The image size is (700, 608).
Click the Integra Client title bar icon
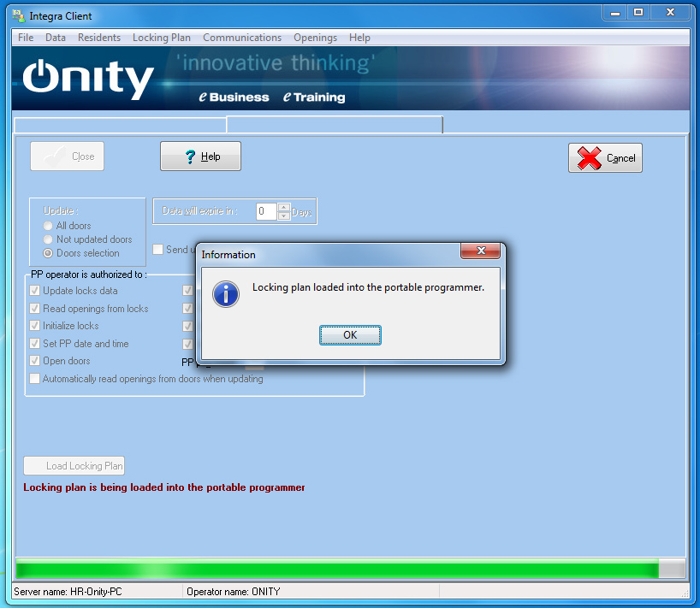pos(18,16)
